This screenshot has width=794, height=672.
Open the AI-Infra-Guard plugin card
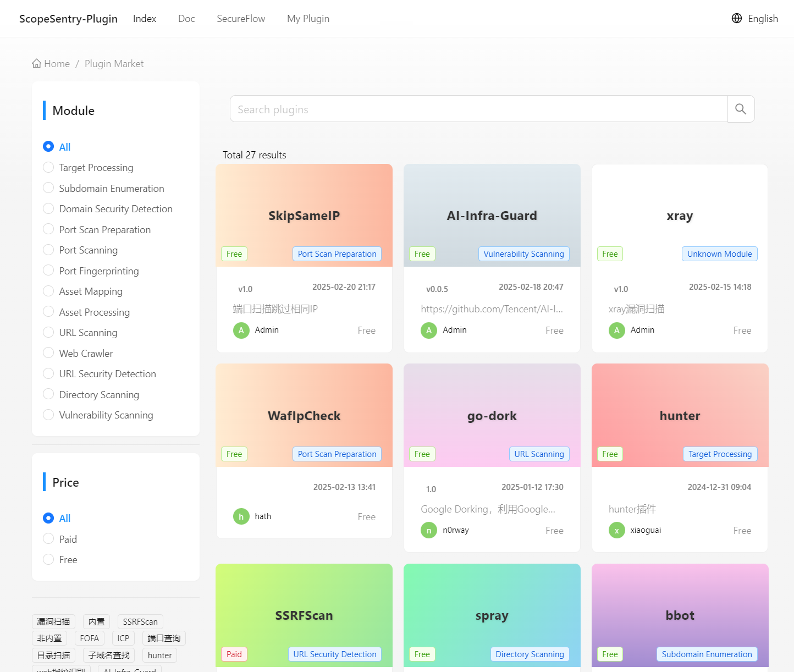point(492,258)
